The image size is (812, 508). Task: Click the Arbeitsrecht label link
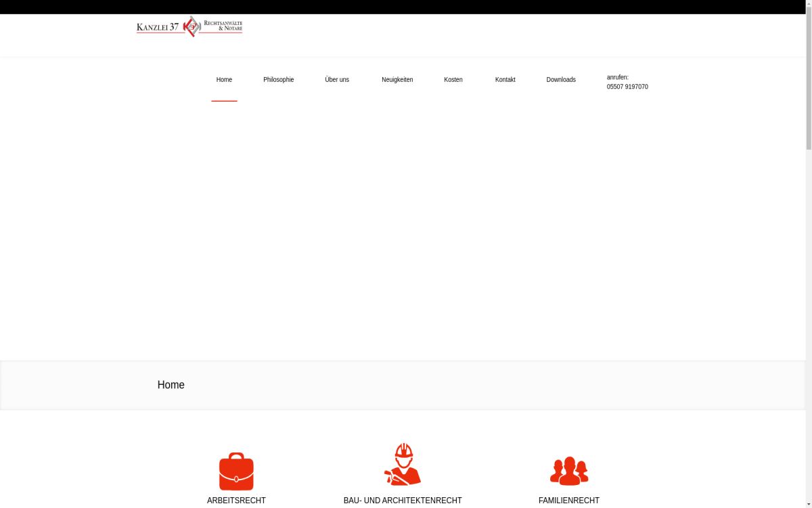pyautogui.click(x=236, y=501)
